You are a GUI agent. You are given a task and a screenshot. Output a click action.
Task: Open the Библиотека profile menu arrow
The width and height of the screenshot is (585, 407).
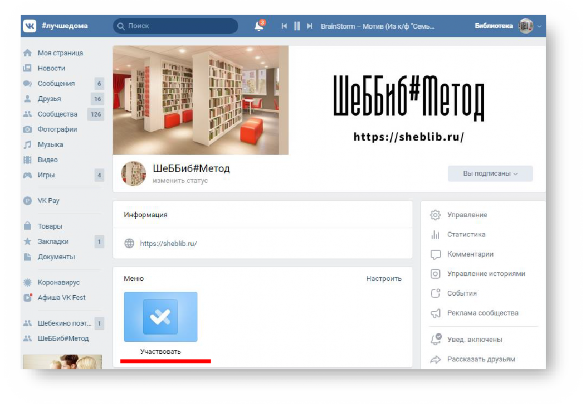(x=539, y=26)
